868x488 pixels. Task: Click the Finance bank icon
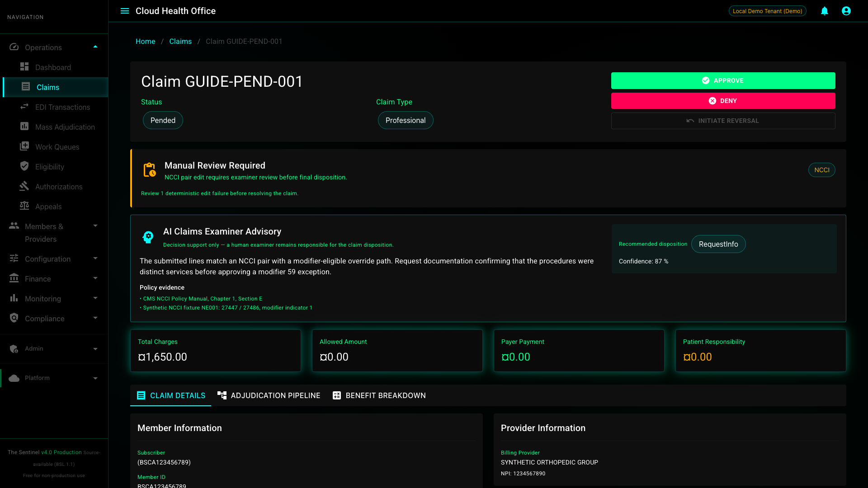pos(14,278)
